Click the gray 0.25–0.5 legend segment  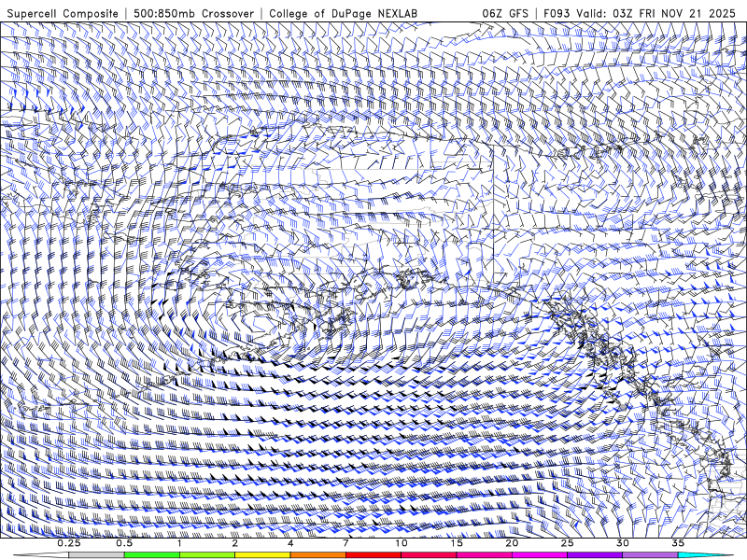(96, 555)
